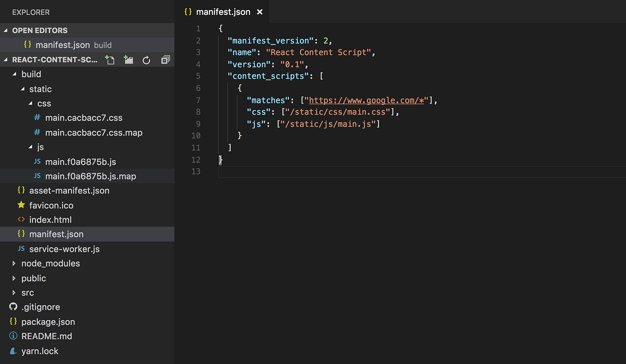The width and height of the screenshot is (626, 364).
Task: Refresh the explorer with the circular arrow icon
Action: [x=146, y=60]
